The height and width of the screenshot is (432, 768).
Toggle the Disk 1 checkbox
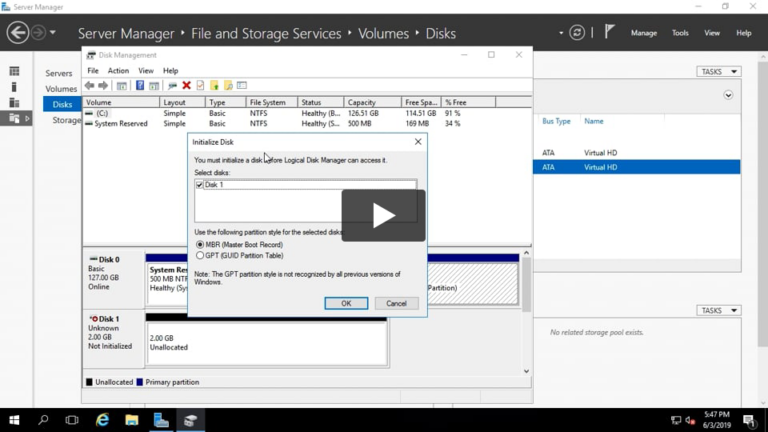200,185
